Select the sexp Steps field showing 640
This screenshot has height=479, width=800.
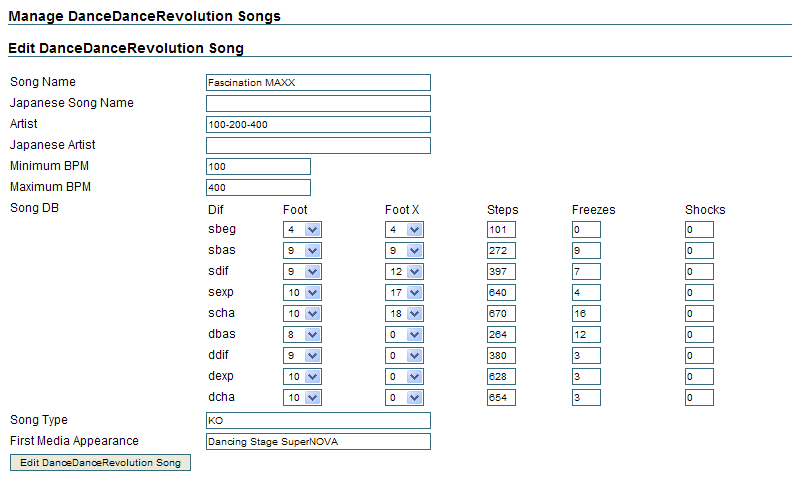(501, 292)
